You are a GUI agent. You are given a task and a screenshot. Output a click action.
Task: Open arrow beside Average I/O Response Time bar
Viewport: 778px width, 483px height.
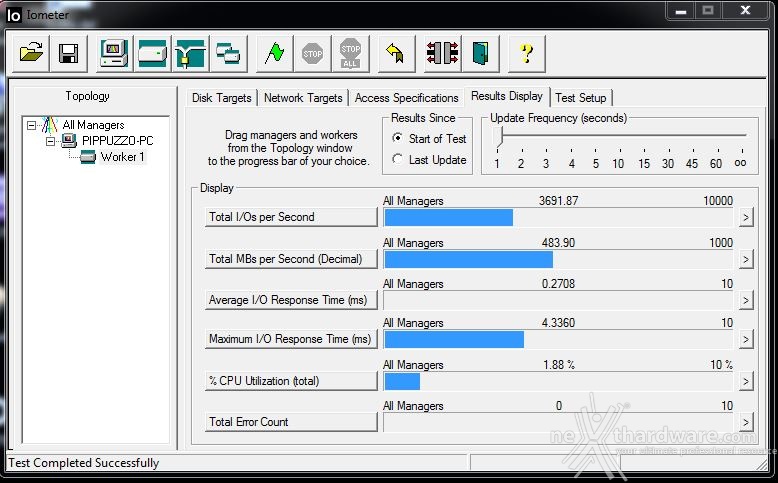[746, 300]
